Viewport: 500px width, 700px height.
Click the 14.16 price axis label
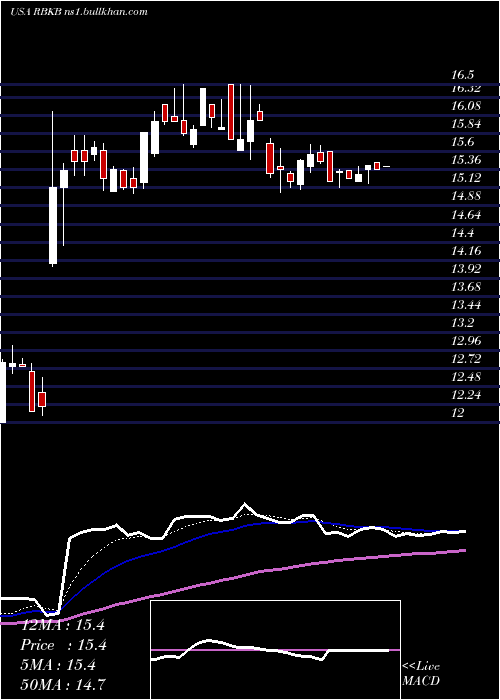(466, 251)
